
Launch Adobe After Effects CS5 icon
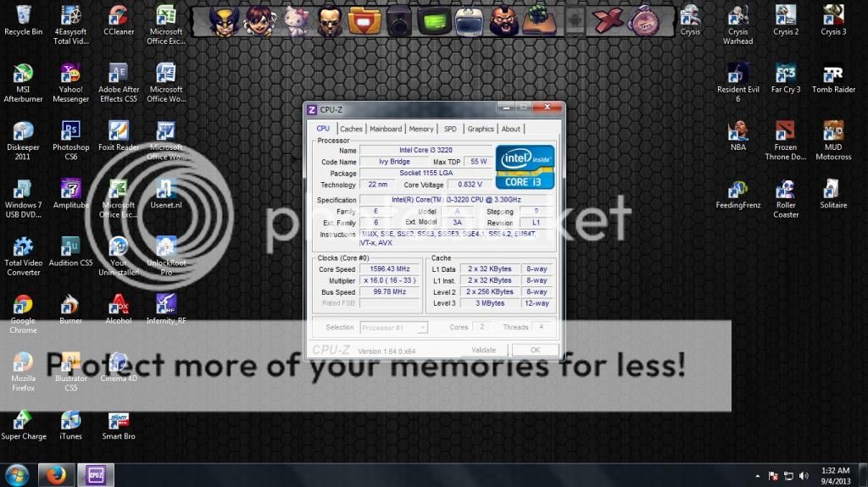(x=119, y=83)
